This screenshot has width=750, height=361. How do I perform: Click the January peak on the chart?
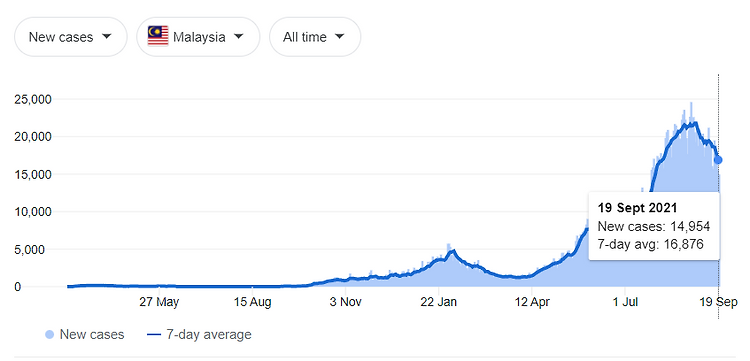pyautogui.click(x=452, y=250)
